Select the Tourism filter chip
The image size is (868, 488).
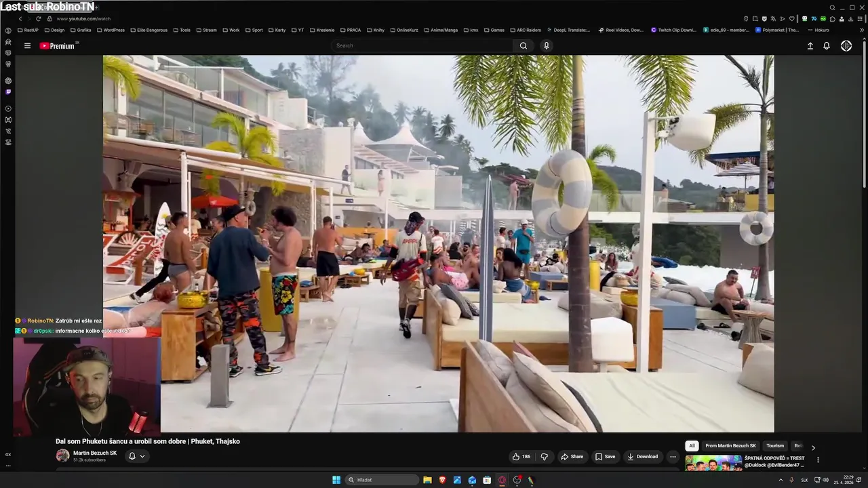click(775, 446)
